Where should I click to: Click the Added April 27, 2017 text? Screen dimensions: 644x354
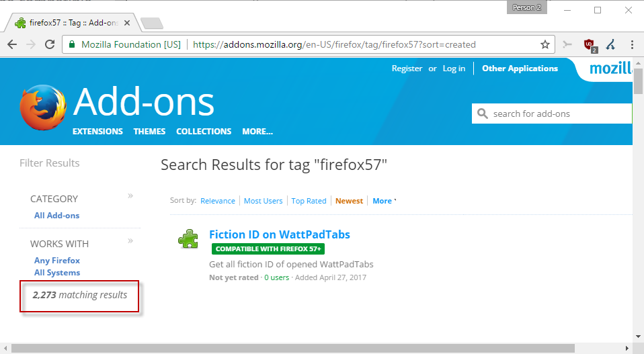[x=331, y=277]
